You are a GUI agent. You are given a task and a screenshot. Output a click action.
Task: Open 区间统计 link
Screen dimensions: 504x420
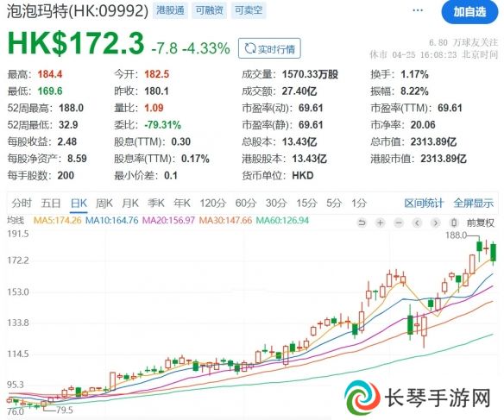click(x=424, y=203)
